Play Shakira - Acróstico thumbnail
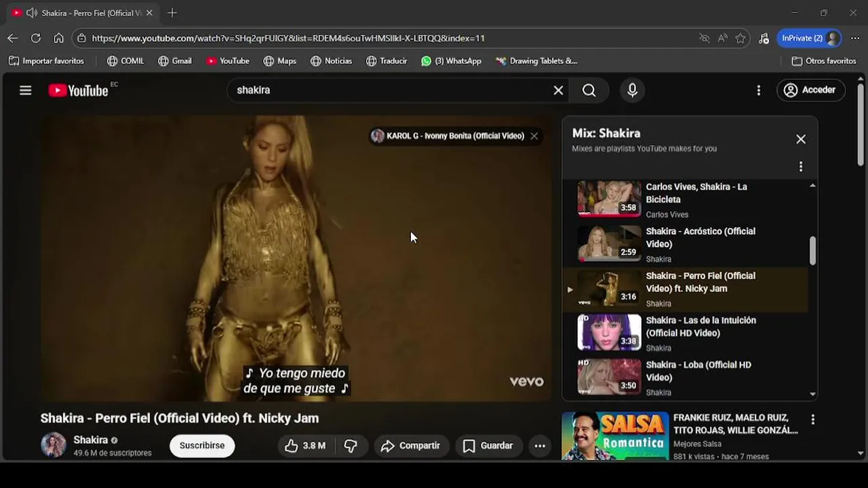 click(609, 243)
